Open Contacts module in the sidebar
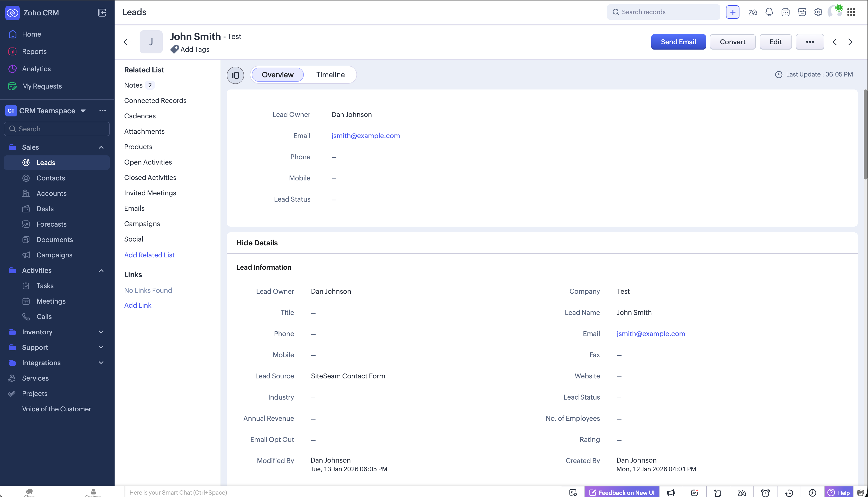Screen dimensions: 868x497 51,178
